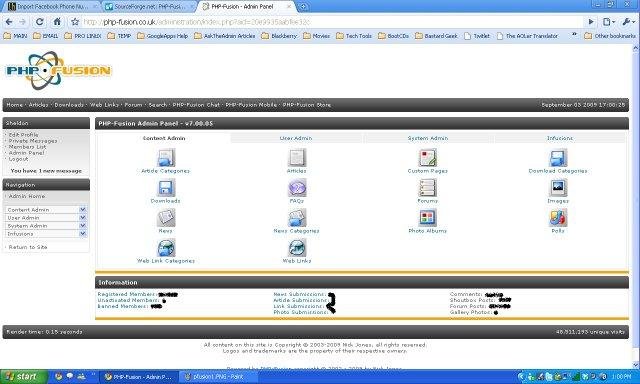This screenshot has width=640, height=384.
Task: Open the Tech Tools bookmarks folder
Action: tap(354, 36)
